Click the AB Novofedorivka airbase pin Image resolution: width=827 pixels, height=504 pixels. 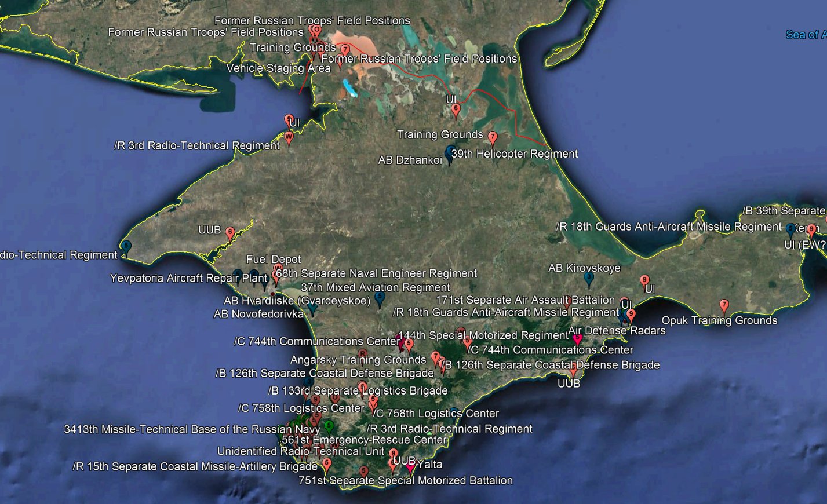(x=312, y=309)
